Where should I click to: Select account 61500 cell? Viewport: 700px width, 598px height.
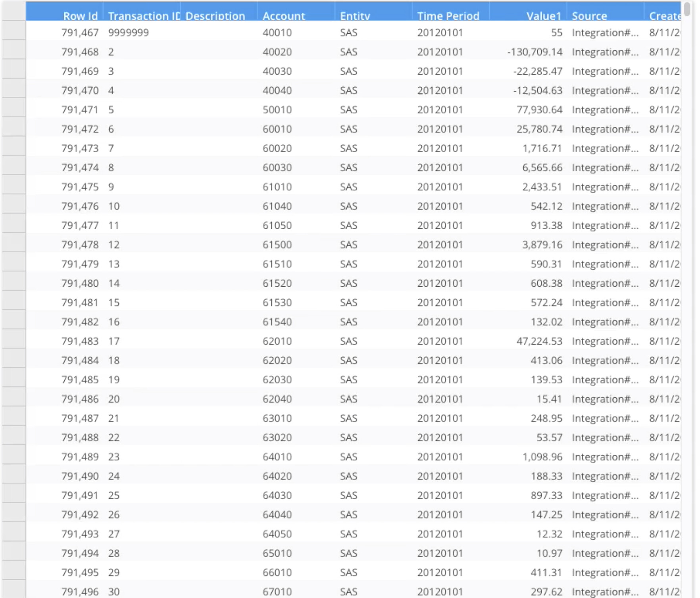pyautogui.click(x=296, y=245)
